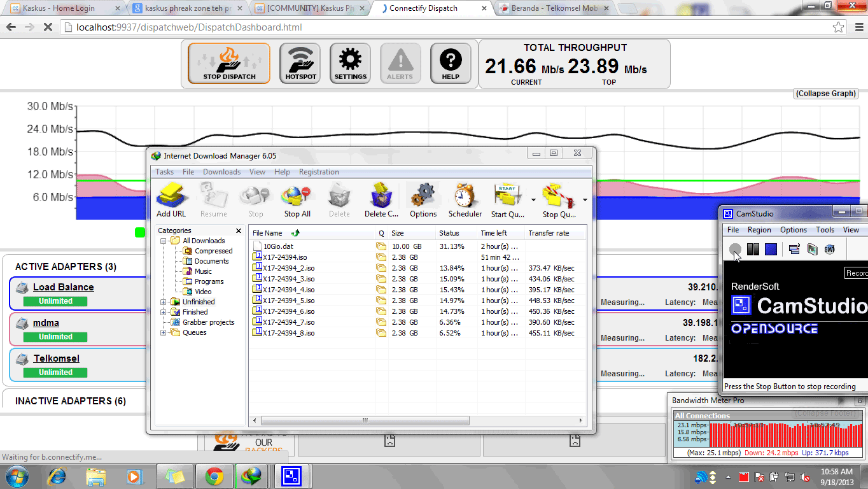Viewport: 868px width, 489px height.
Task: Open Connectify Settings gear icon
Action: point(349,62)
